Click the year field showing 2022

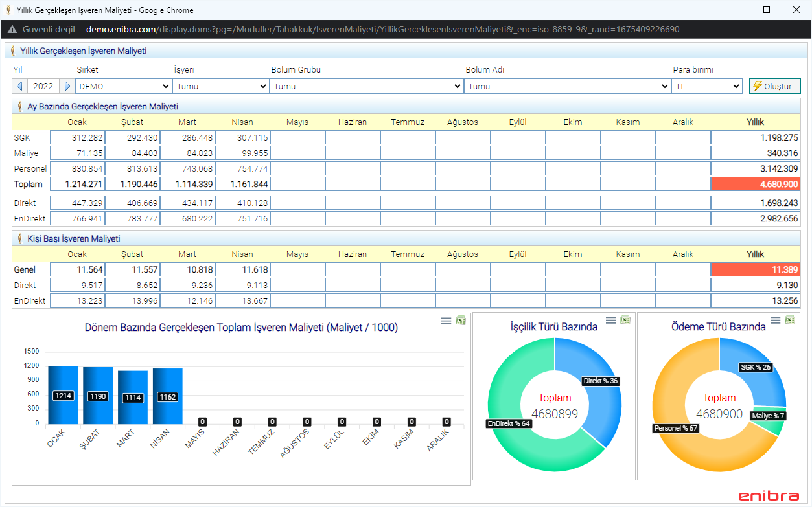coord(43,86)
